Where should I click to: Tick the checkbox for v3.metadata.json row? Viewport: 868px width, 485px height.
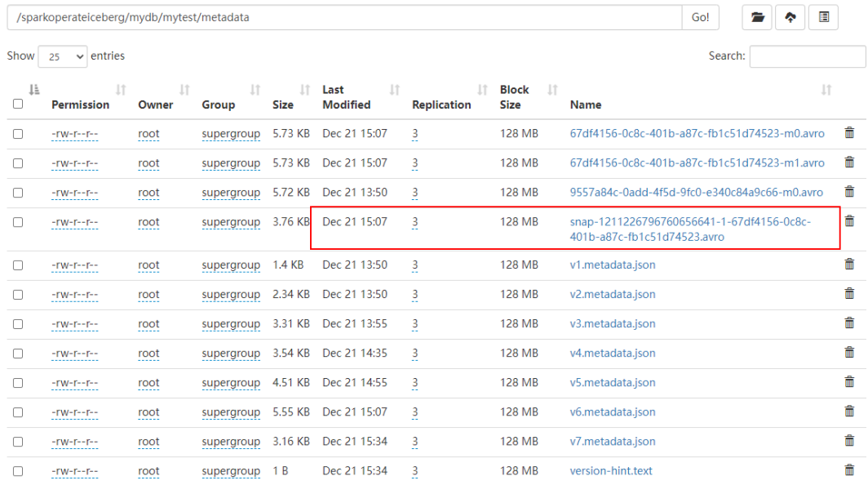[18, 323]
